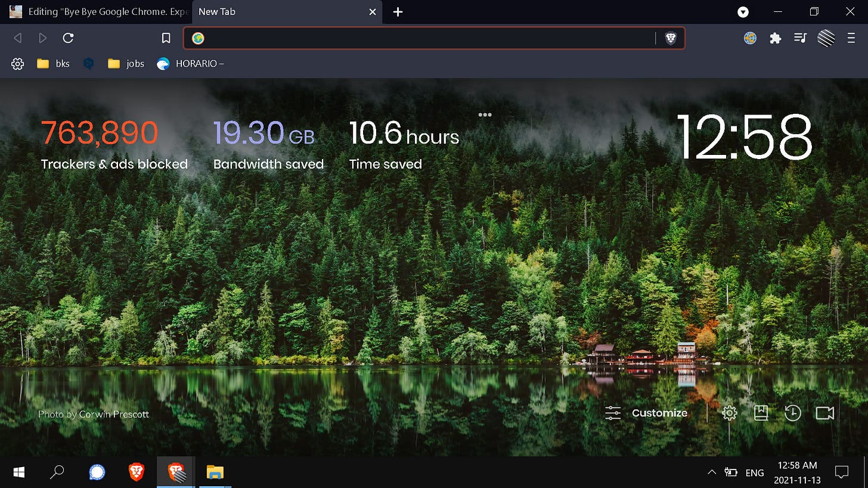Image resolution: width=868 pixels, height=488 pixels.
Task: Close the New Tab tab
Action: pos(373,12)
